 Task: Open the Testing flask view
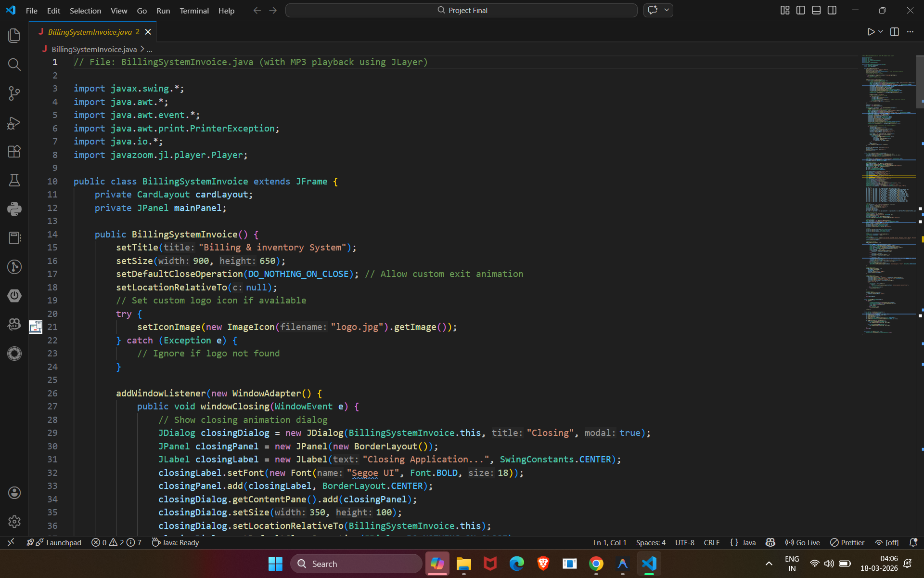pos(14,180)
